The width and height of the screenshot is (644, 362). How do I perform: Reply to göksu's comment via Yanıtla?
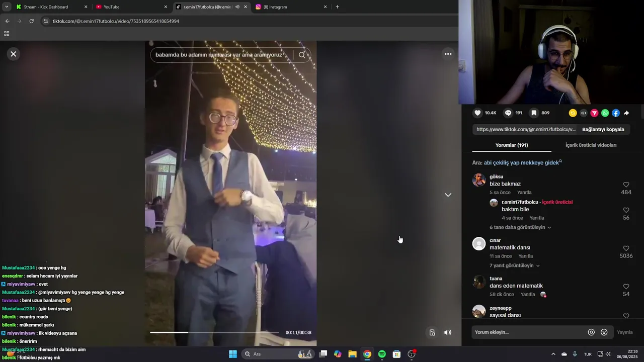[524, 193]
